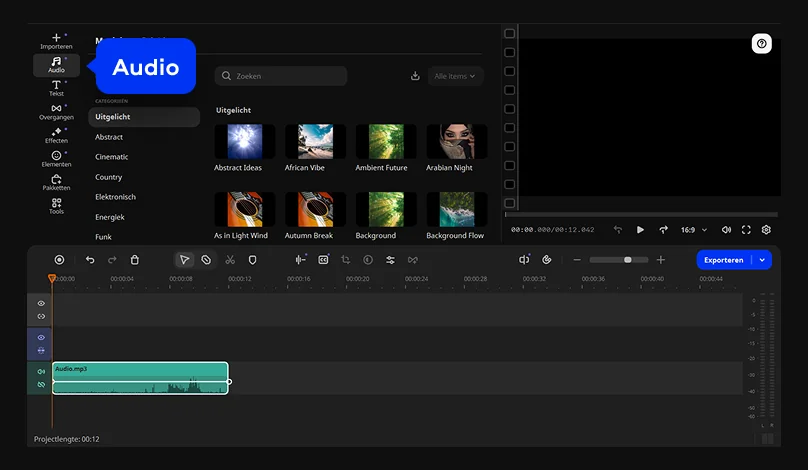
Task: Click the trash delete icon in timeline toolbar
Action: [135, 260]
